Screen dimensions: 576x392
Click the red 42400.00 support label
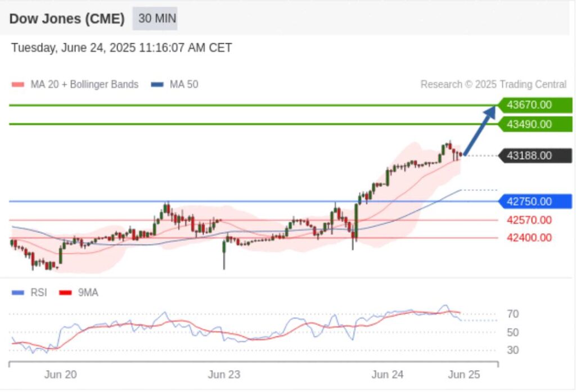pyautogui.click(x=529, y=238)
